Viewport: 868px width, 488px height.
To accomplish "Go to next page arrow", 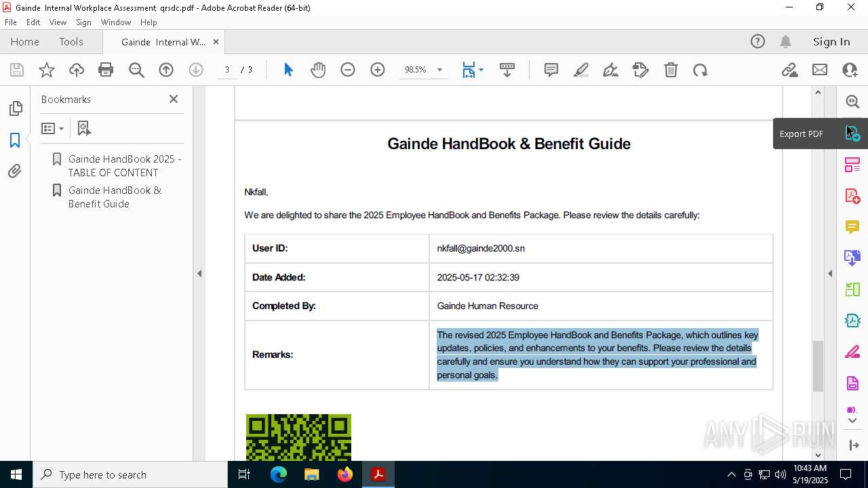I will point(196,70).
